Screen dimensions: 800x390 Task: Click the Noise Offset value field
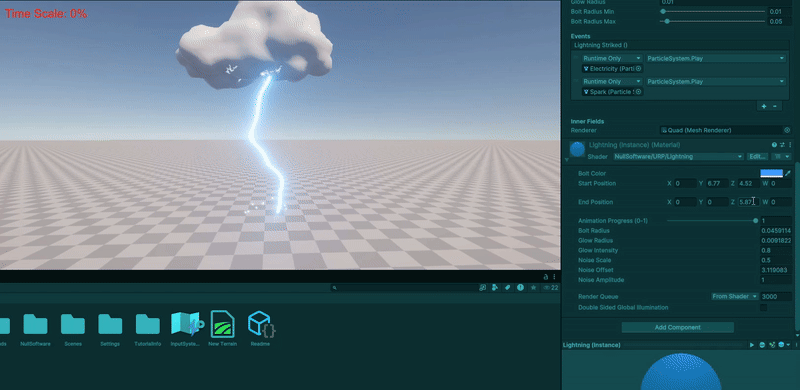coord(776,270)
